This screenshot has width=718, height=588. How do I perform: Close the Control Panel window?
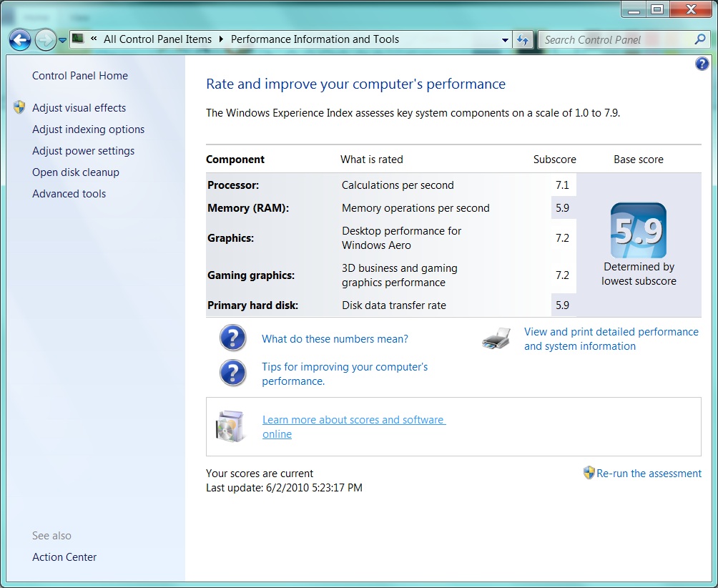pyautogui.click(x=691, y=9)
